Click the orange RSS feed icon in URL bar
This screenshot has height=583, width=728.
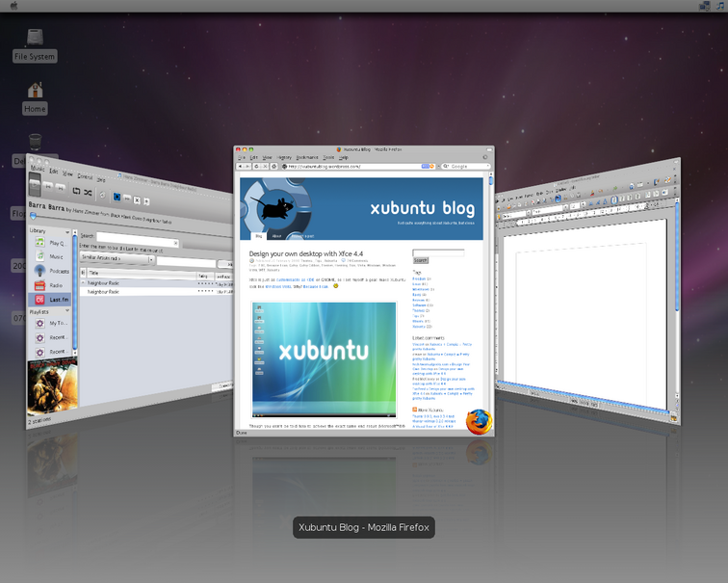click(431, 167)
